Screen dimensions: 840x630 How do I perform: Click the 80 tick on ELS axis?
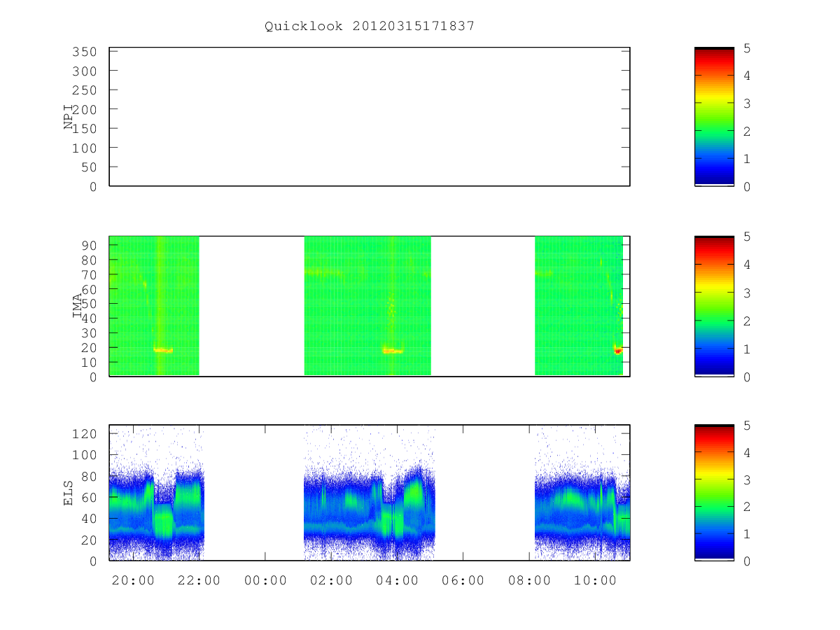pos(88,476)
